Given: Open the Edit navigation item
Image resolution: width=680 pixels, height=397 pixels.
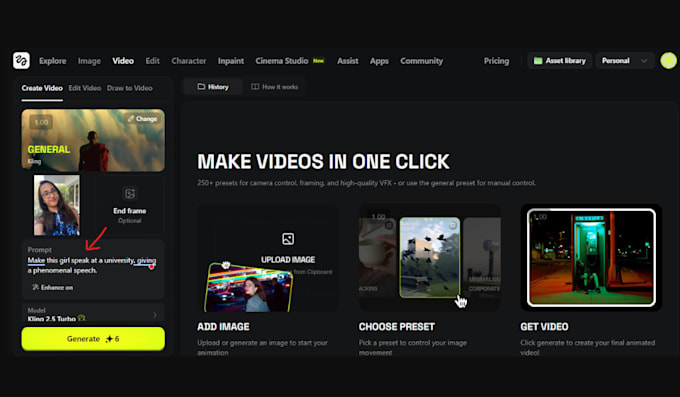Looking at the screenshot, I should [153, 61].
